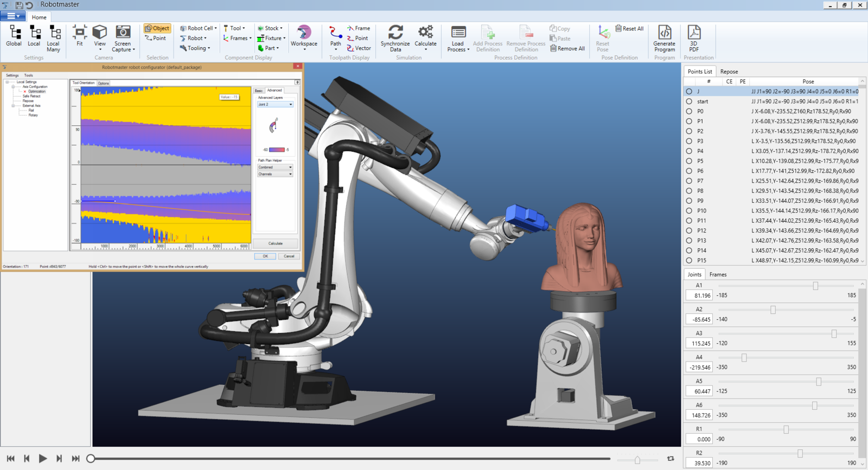Open the Combined path plan dropdown
Image resolution: width=868 pixels, height=470 pixels.
tap(275, 168)
